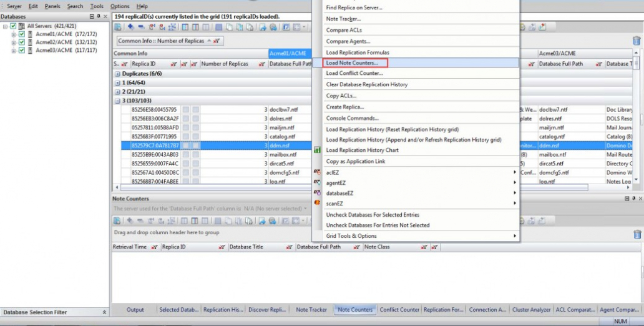Click the export arrow icon in Note Counters toolbar
The image size is (644, 326).
261,220
